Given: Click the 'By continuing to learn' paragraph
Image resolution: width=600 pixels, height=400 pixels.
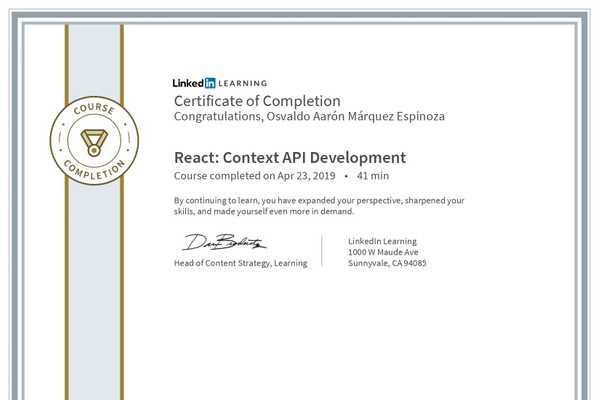Looking at the screenshot, I should click(x=319, y=206).
